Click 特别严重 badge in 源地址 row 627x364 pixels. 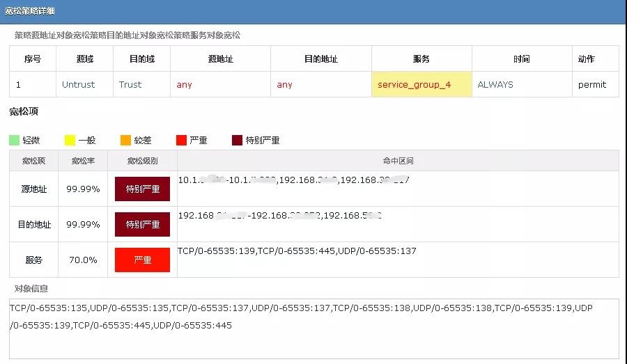pos(143,189)
